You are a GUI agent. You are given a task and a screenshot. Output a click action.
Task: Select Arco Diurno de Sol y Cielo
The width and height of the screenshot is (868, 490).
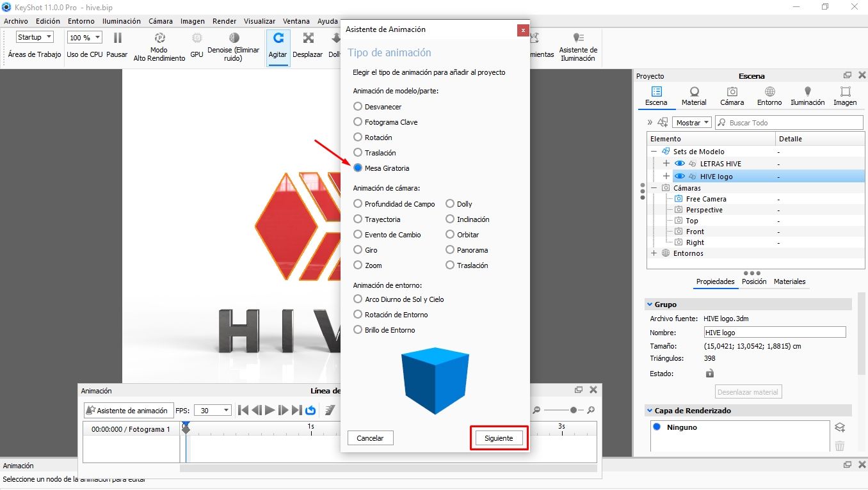coord(358,299)
